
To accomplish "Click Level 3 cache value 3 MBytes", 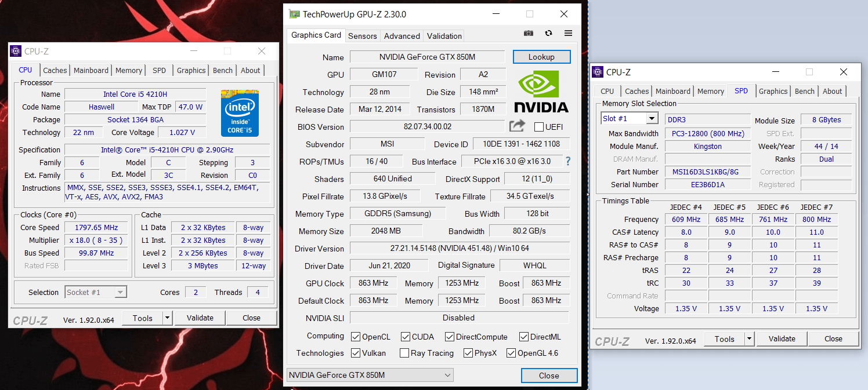I will pyautogui.click(x=203, y=265).
